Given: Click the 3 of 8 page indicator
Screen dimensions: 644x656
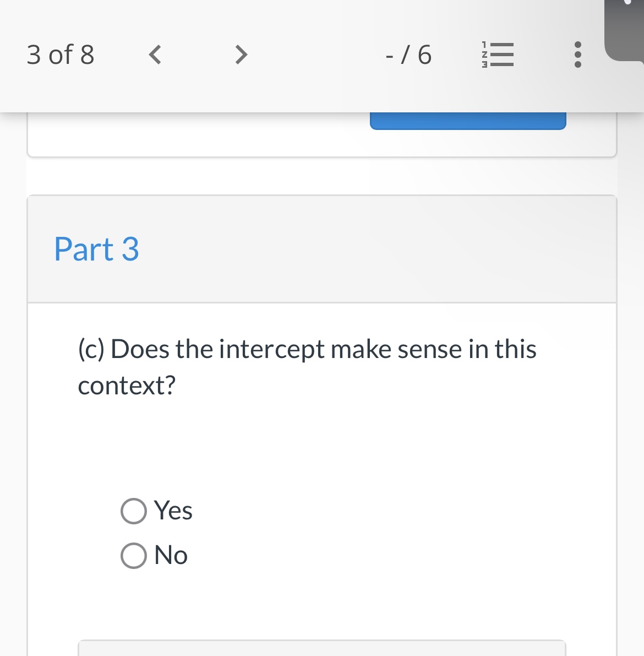Looking at the screenshot, I should (61, 55).
